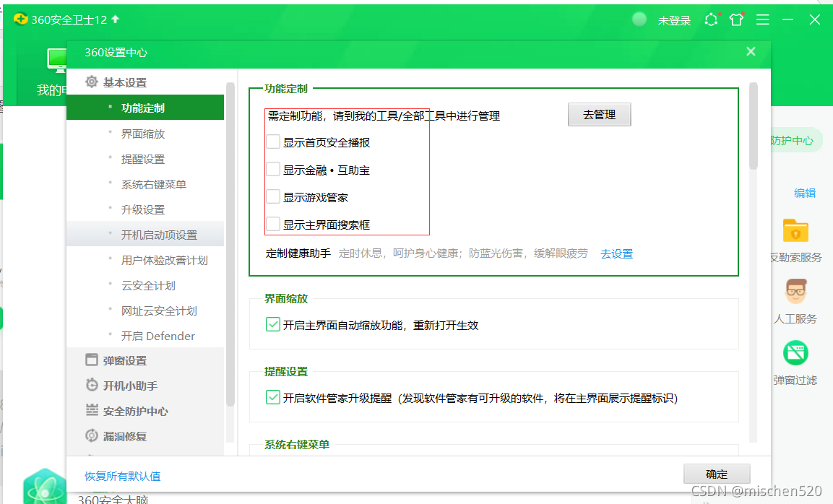833x504 pixels.
Task: Click the 基本设置 gear icon
Action: click(91, 82)
